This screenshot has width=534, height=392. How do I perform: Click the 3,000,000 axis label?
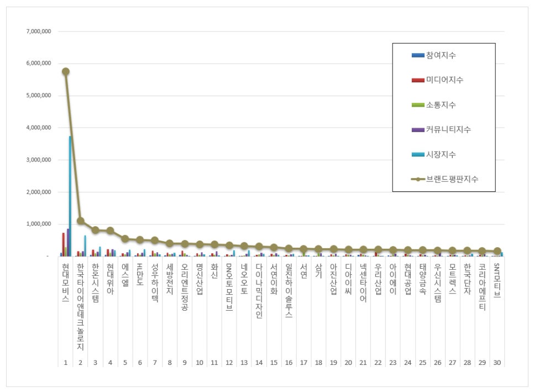click(39, 160)
